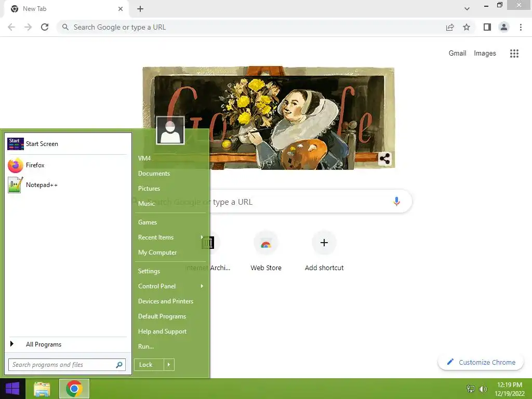Launch Firefox from Start menu
The height and width of the screenshot is (399, 532).
(68, 165)
